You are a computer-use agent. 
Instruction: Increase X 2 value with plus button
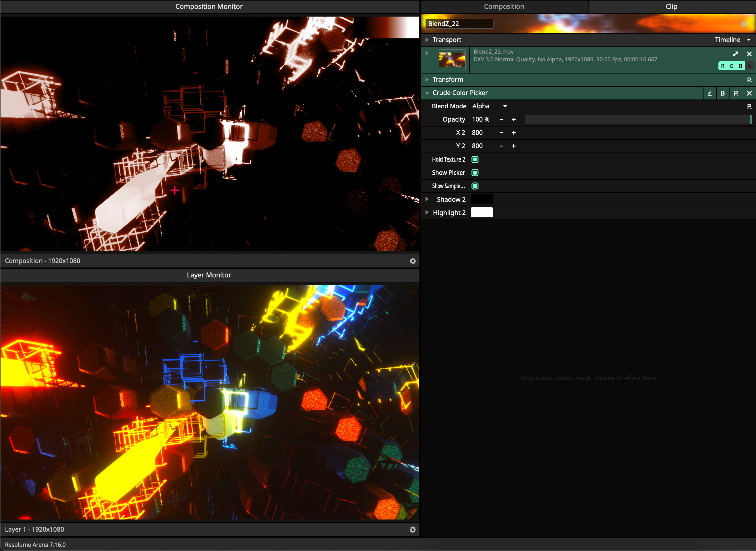(x=514, y=133)
